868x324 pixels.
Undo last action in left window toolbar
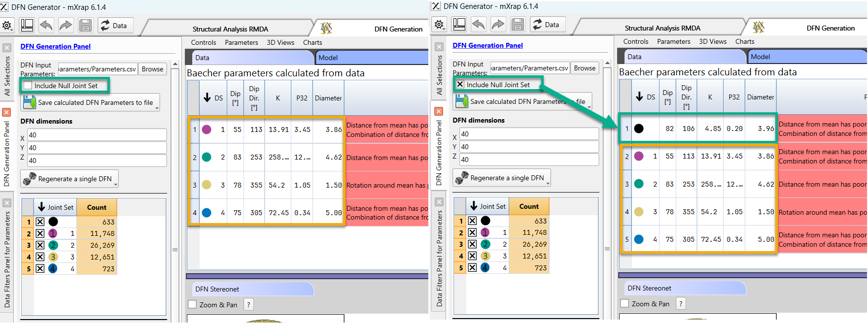tap(46, 25)
